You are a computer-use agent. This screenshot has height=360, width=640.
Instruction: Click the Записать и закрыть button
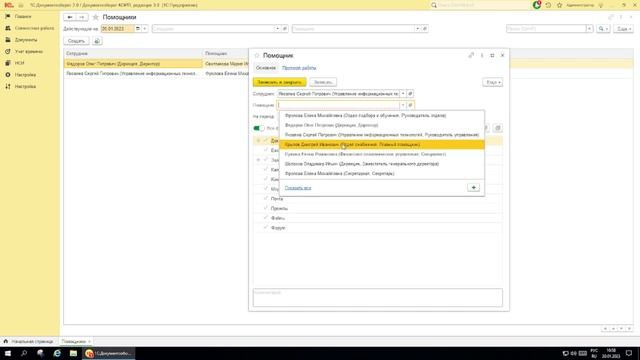280,82
